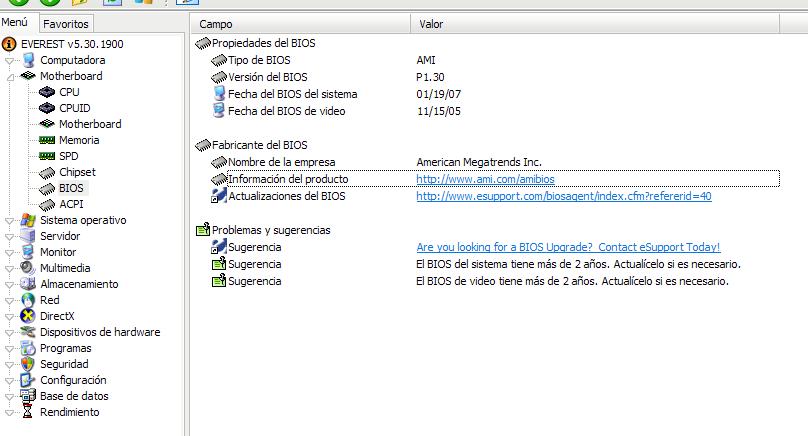Click the Servidor server icon
This screenshot has height=436, width=808.
pos(28,236)
